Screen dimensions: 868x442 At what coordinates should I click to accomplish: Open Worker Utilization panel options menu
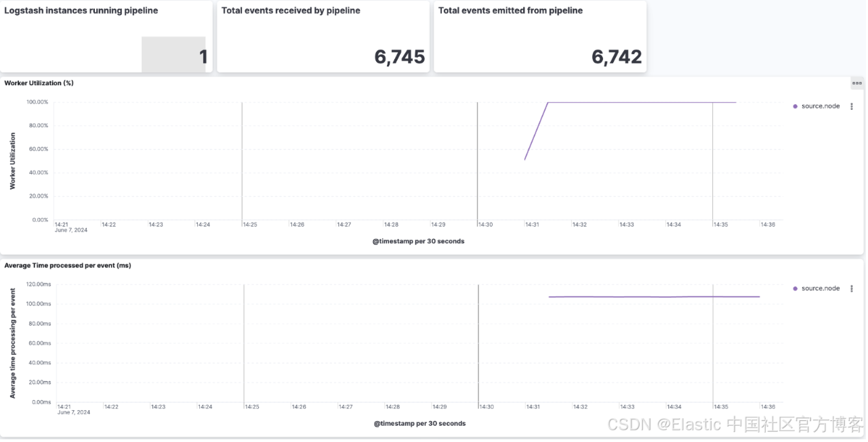point(857,83)
